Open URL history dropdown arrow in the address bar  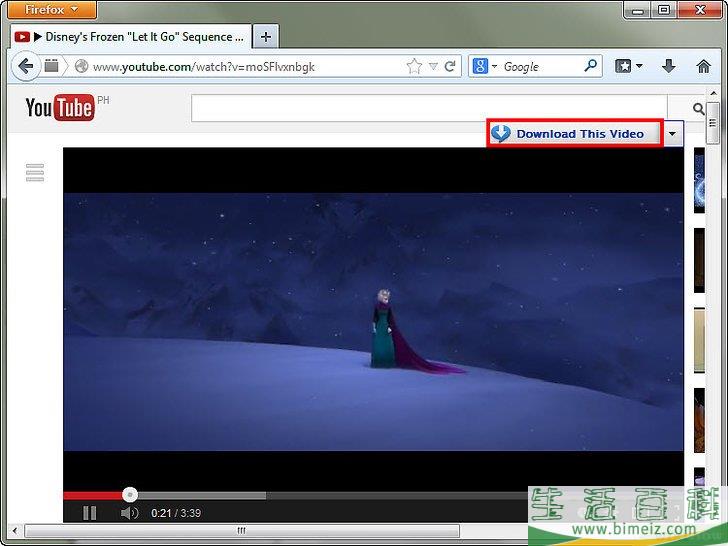pos(433,66)
